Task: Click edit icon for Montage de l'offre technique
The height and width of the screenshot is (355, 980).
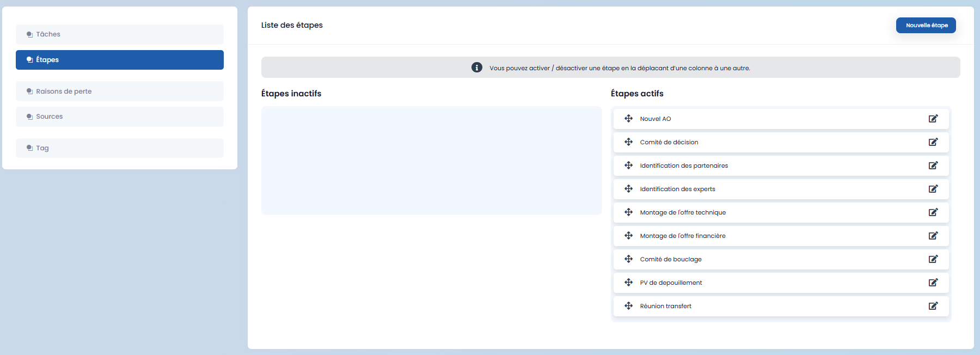Action: pos(933,212)
